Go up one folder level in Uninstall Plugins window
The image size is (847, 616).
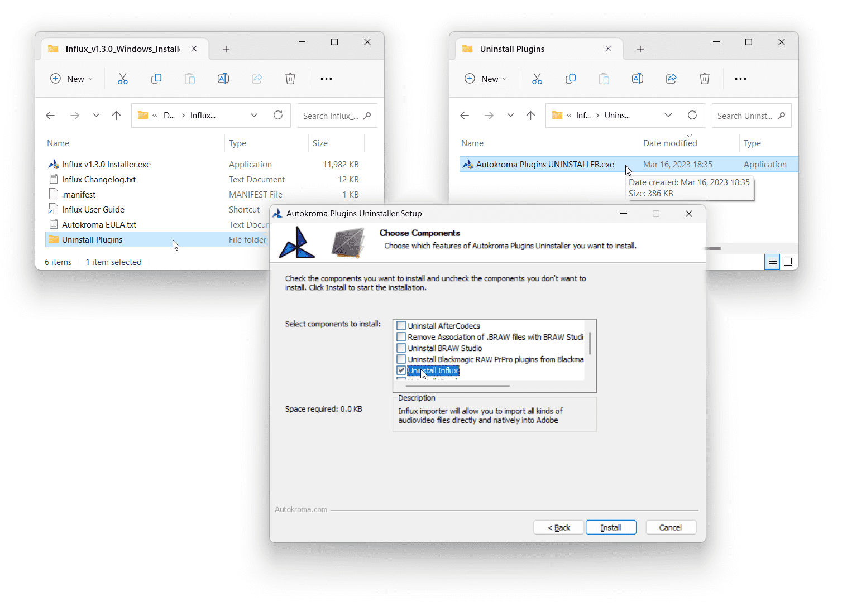click(530, 116)
